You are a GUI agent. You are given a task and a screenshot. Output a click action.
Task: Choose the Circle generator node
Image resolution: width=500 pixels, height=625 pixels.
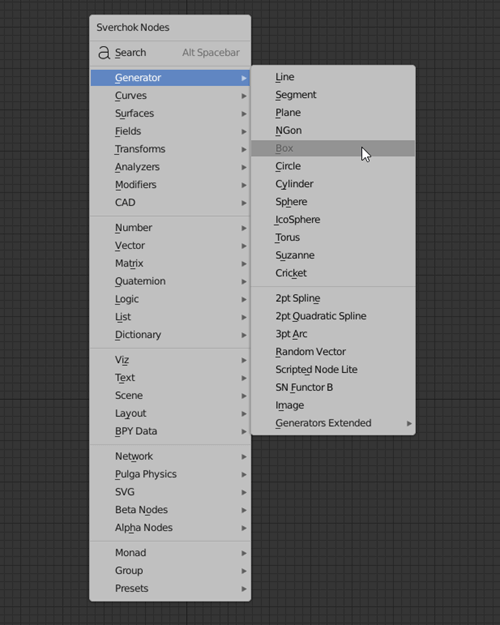333,166
